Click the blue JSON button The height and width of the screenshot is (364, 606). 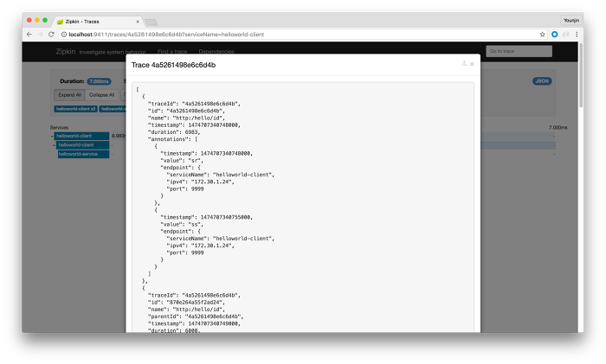pos(542,81)
